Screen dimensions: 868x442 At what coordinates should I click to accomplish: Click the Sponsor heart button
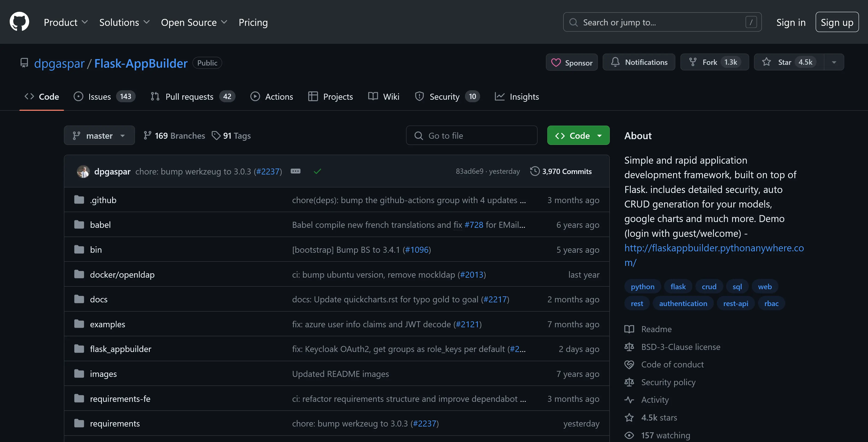click(572, 62)
